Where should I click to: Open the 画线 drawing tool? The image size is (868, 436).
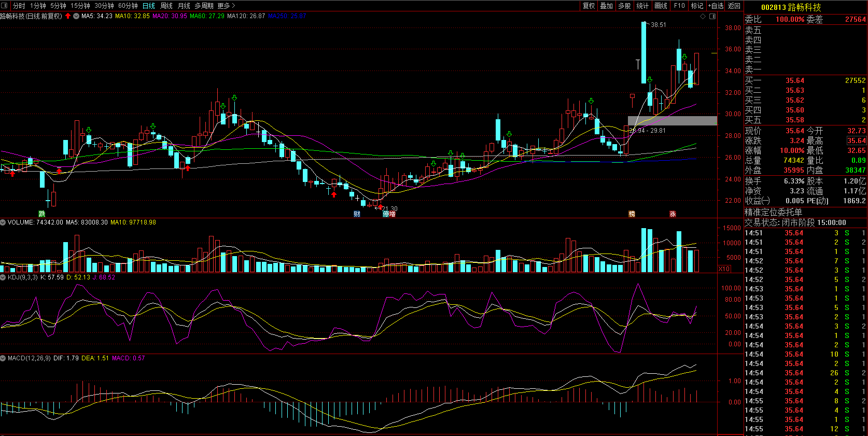point(661,6)
